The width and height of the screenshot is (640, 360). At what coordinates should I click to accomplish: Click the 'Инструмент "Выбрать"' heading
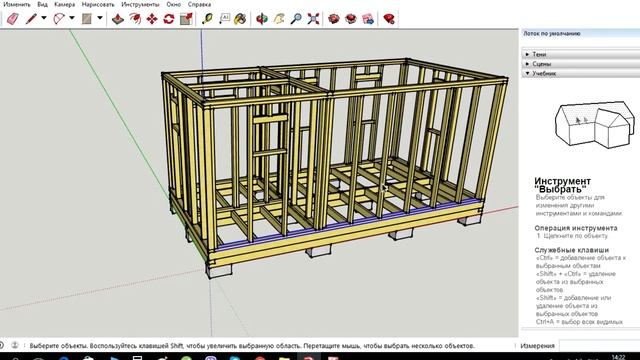(562, 185)
